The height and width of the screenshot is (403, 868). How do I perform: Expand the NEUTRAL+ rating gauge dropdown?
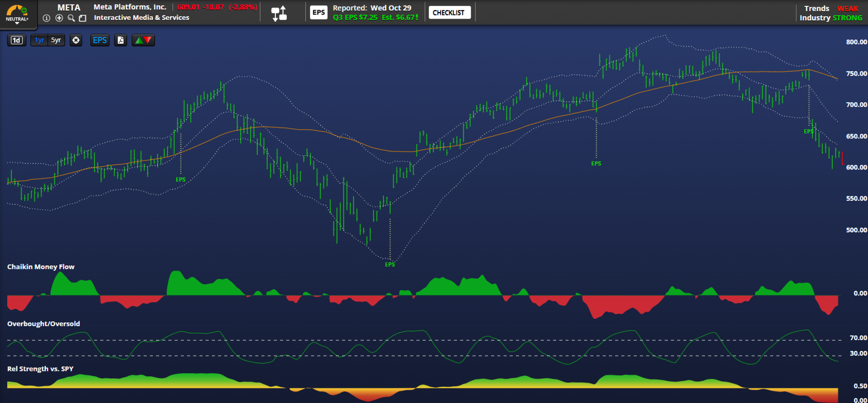(x=17, y=14)
